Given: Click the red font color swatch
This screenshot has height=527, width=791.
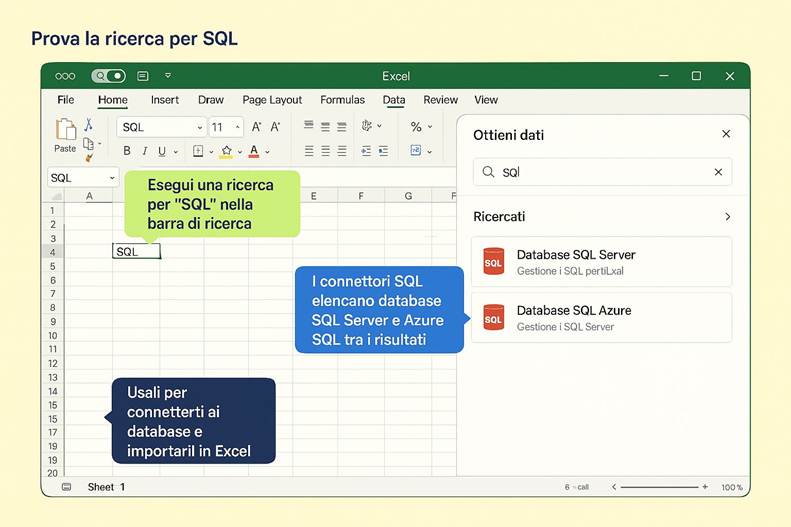Looking at the screenshot, I should [x=254, y=151].
